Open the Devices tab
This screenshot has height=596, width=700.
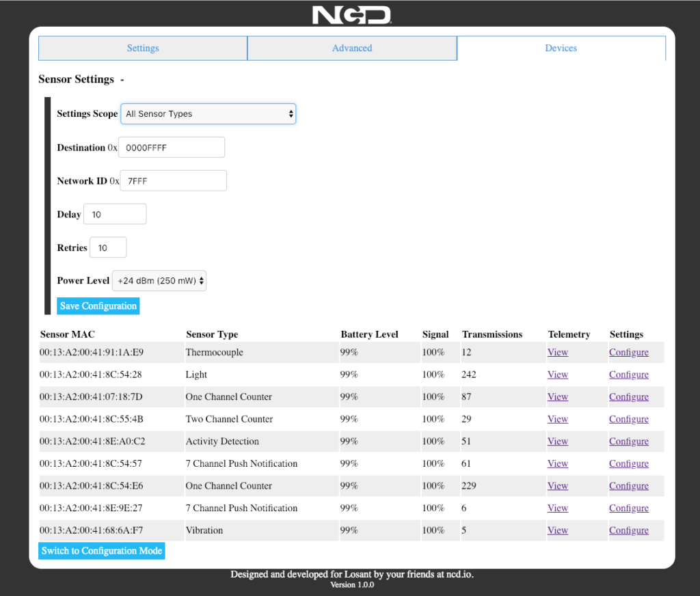point(561,48)
